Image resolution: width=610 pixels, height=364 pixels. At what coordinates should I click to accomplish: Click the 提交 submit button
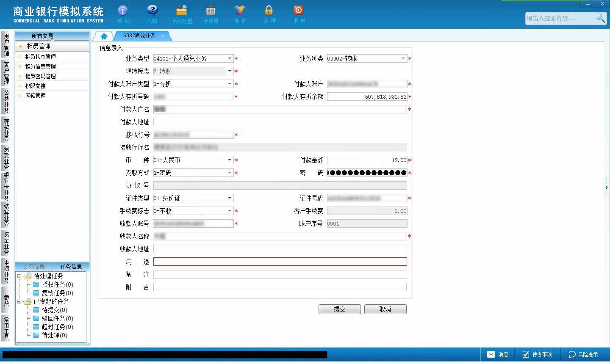[x=340, y=309]
